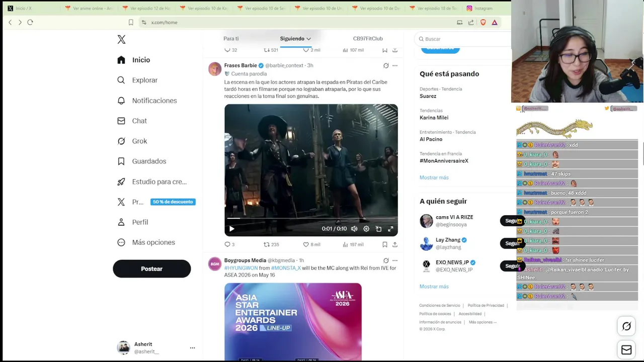Open Frases Barbie profile avatar
This screenshot has height=362, width=644.
[x=215, y=69]
